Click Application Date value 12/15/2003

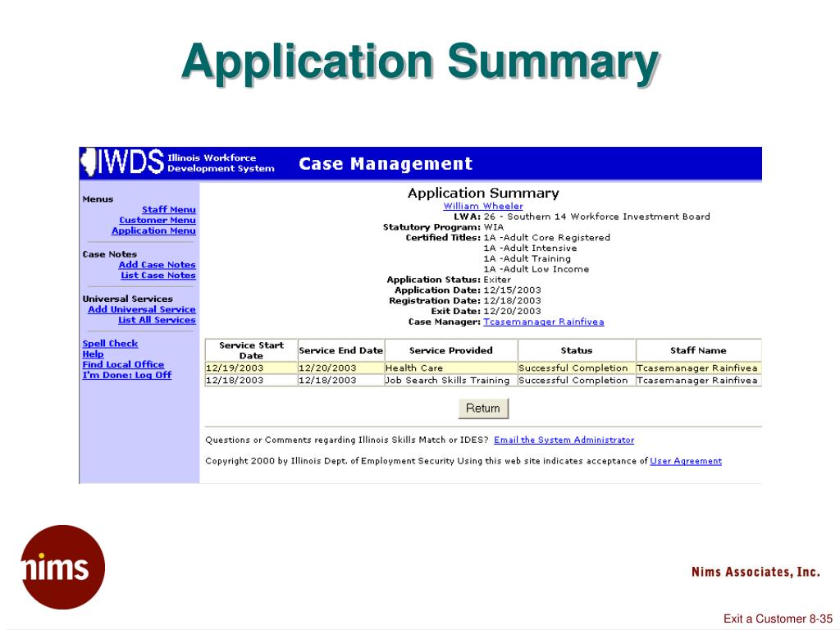click(x=512, y=290)
